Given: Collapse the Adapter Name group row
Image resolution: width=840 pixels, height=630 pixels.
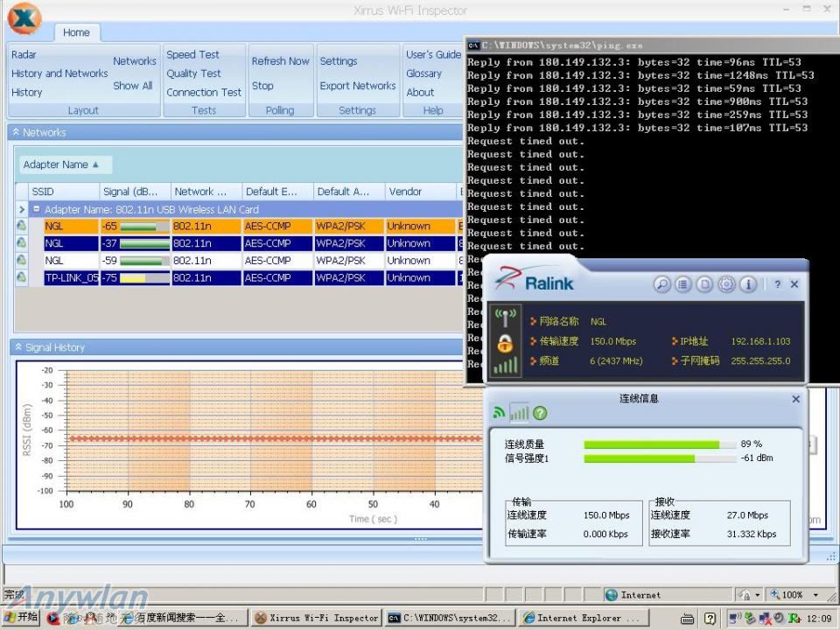Looking at the screenshot, I should point(37,209).
